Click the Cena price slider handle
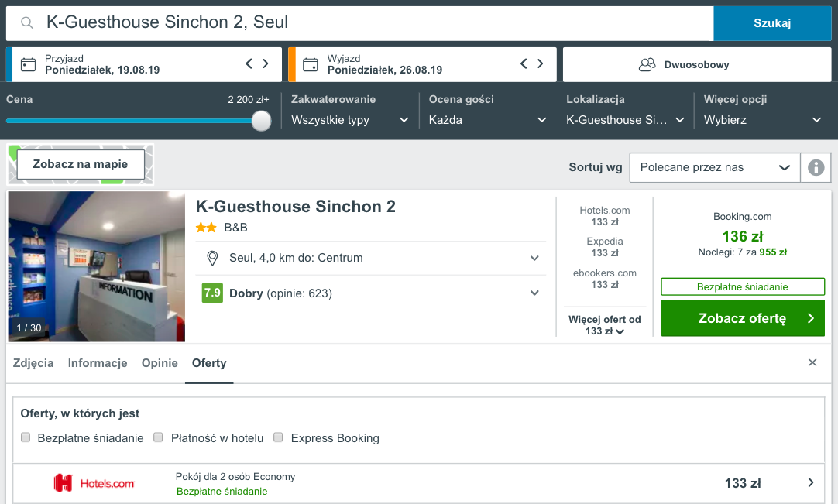Image resolution: width=838 pixels, height=504 pixels. click(261, 121)
